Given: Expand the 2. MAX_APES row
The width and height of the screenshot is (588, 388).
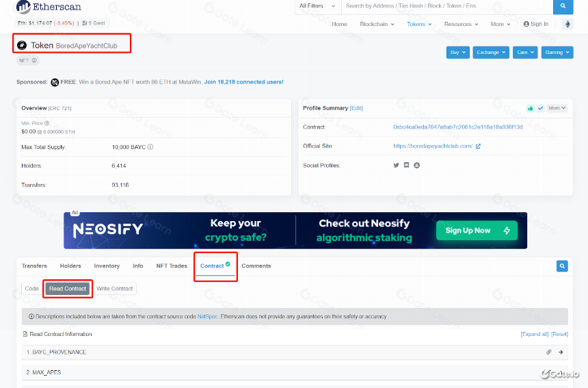Looking at the screenshot, I should pos(295,372).
